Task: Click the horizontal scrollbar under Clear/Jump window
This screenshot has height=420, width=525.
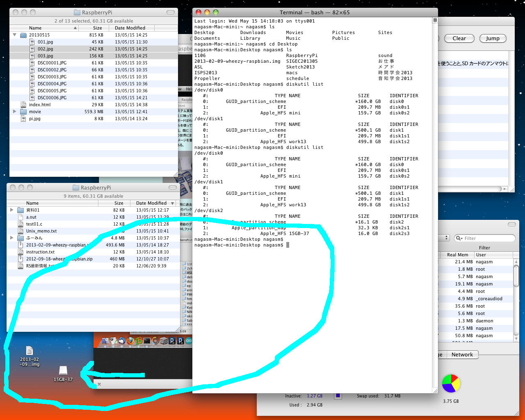Action: (x=473, y=189)
